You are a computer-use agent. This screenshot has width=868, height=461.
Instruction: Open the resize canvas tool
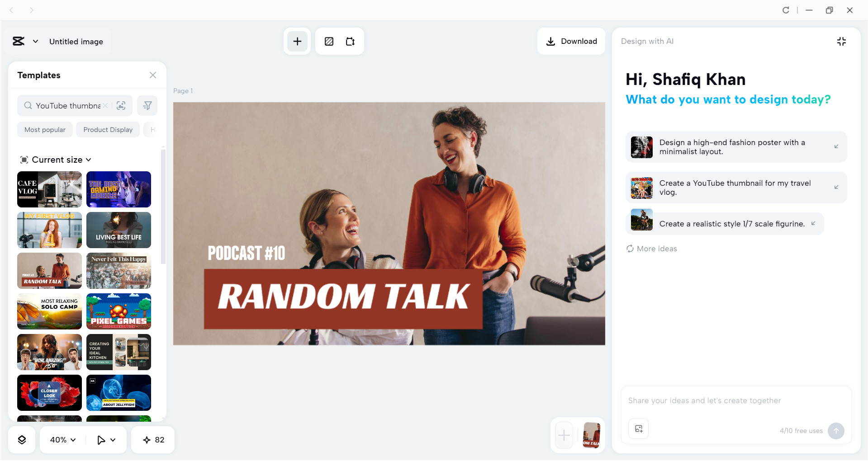(x=350, y=41)
